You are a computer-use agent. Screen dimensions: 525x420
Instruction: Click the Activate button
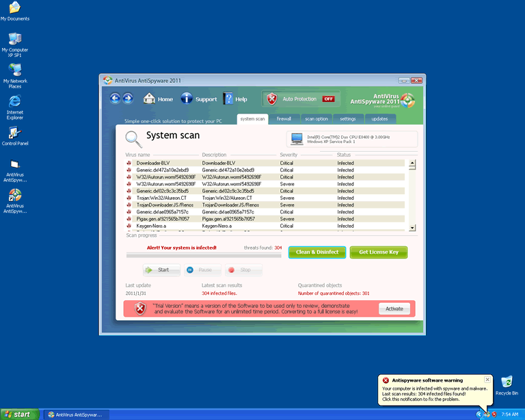pos(394,309)
